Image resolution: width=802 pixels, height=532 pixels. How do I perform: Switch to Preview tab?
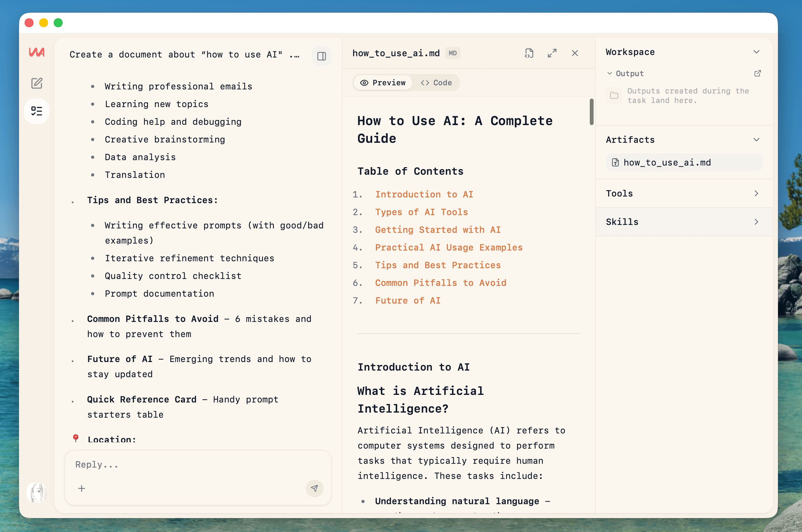(x=383, y=83)
